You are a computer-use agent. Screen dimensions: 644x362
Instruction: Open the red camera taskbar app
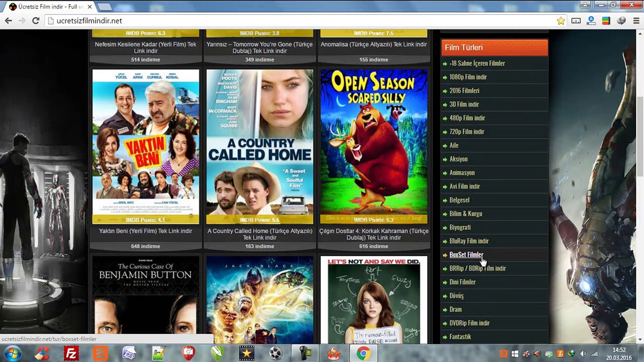188,353
